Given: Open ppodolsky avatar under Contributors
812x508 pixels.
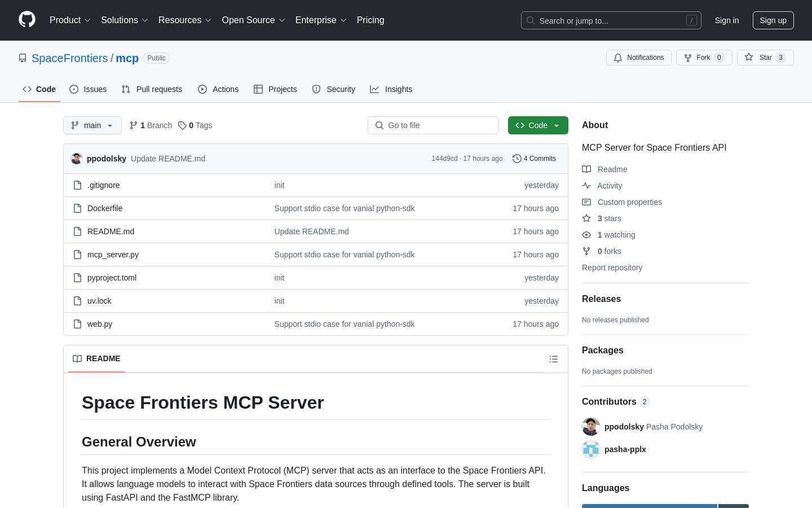Looking at the screenshot, I should click(x=591, y=427).
